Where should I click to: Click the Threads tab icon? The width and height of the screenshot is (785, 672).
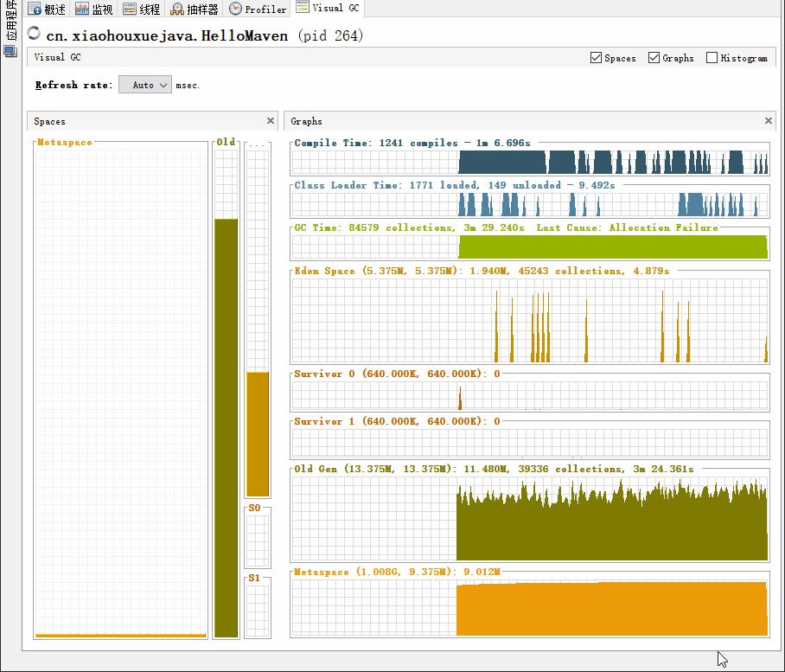point(129,9)
